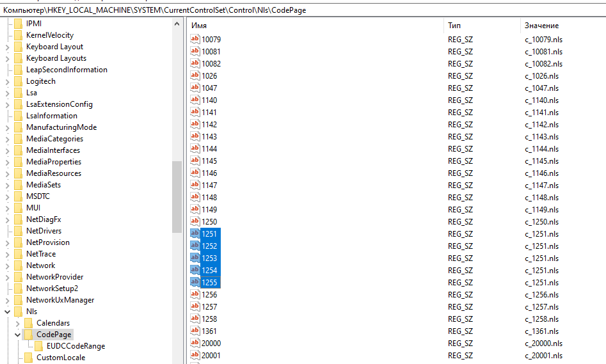Viewport: 606px width, 364px height.
Task: Click the registry path address bar
Action: pos(303,10)
